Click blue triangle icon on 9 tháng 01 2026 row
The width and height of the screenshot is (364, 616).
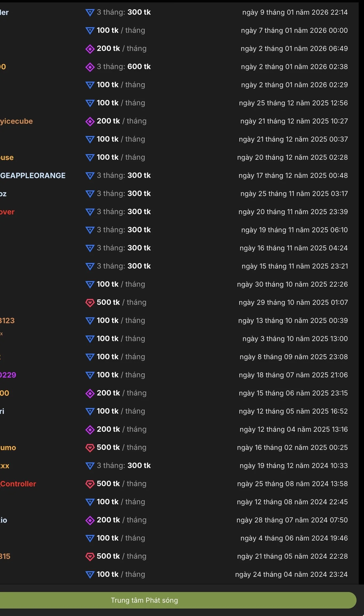point(90,13)
